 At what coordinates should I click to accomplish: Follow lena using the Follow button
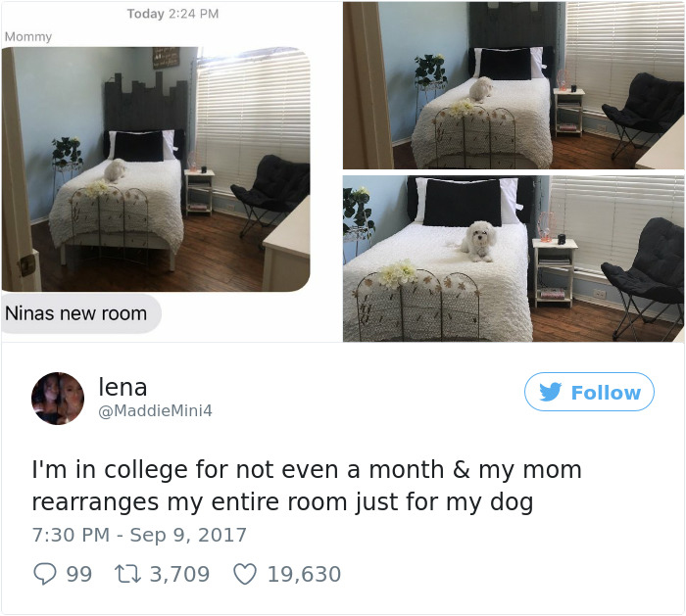589,393
